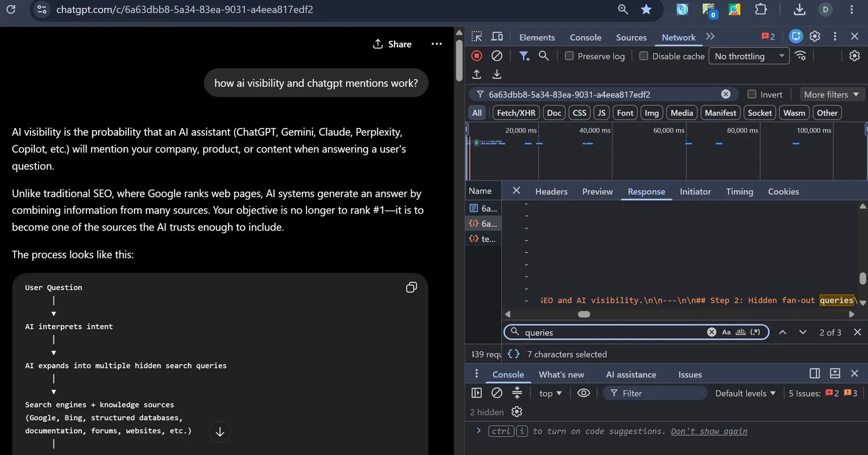
Task: Click the Share button in ChatGPT
Action: pyautogui.click(x=392, y=44)
